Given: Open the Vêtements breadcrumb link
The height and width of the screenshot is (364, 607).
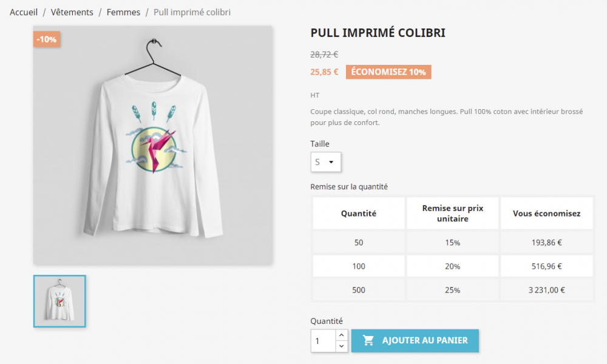Looking at the screenshot, I should [x=72, y=12].
